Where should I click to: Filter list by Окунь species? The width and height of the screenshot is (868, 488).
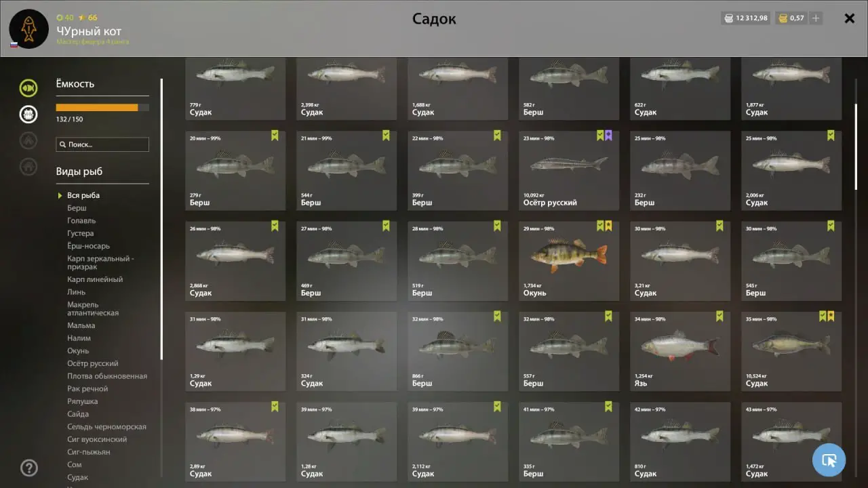[78, 351]
